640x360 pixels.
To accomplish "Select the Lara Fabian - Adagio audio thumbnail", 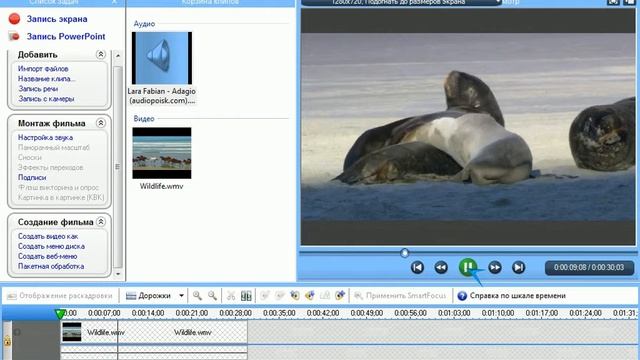I will tap(162, 58).
